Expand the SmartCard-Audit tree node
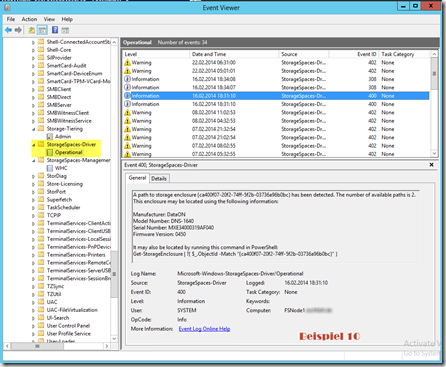The width and height of the screenshot is (446, 367). coord(33,66)
